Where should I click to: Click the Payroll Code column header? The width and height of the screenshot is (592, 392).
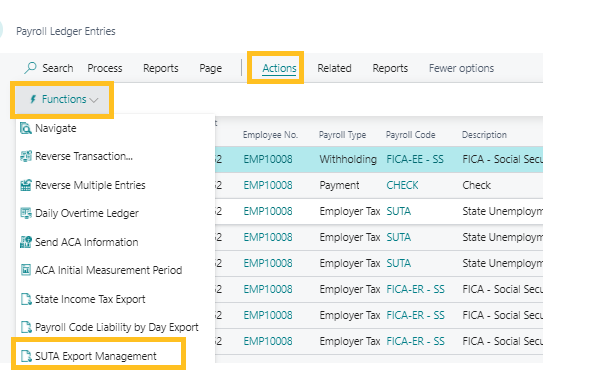pos(410,135)
